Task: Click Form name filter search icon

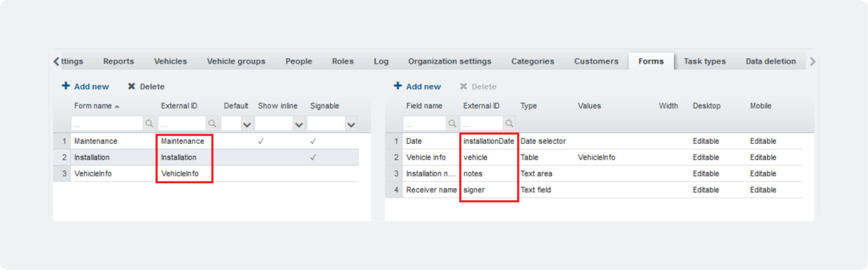Action: (x=149, y=124)
